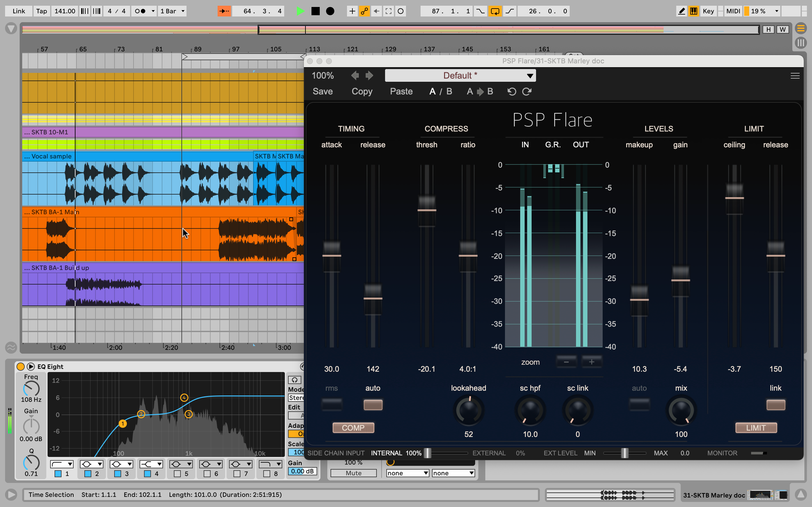Open EQ band 1 filter type dropdown
Image resolution: width=812 pixels, height=507 pixels.
pyautogui.click(x=62, y=464)
